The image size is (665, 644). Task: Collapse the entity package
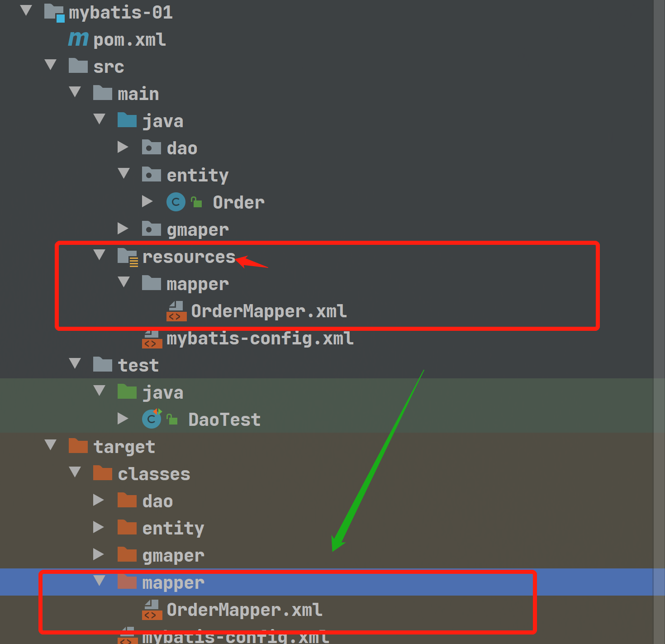(123, 174)
